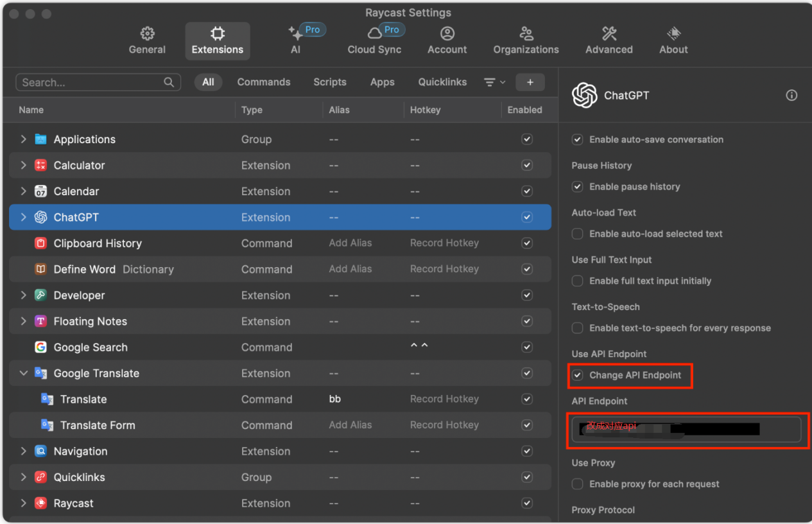The width and height of the screenshot is (812, 524).
Task: Filter the list by Commands
Action: click(x=264, y=82)
